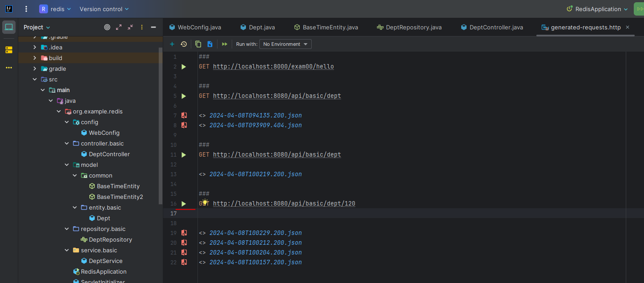644x283 pixels.
Task: Click the intention lightbulb on line 16
Action: [x=205, y=202]
